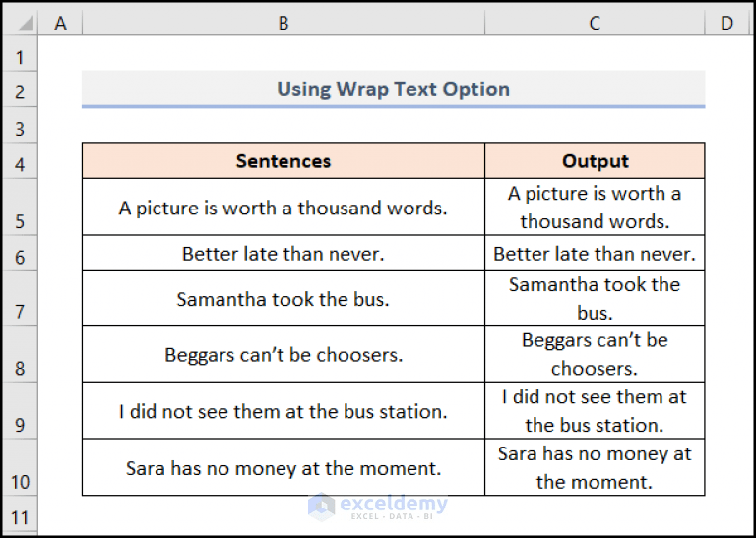Select Output cell with wrapped 'A picture is worth a'
This screenshot has width=756, height=538.
coord(595,208)
